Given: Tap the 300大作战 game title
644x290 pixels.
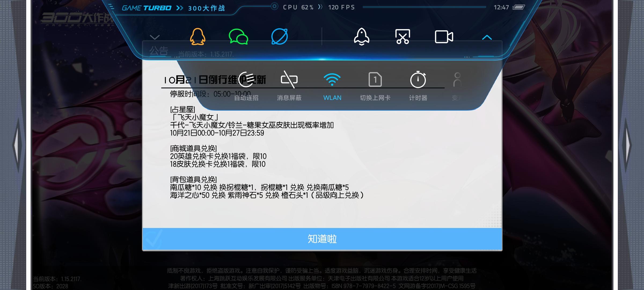Looking at the screenshot, I should coord(206,8).
